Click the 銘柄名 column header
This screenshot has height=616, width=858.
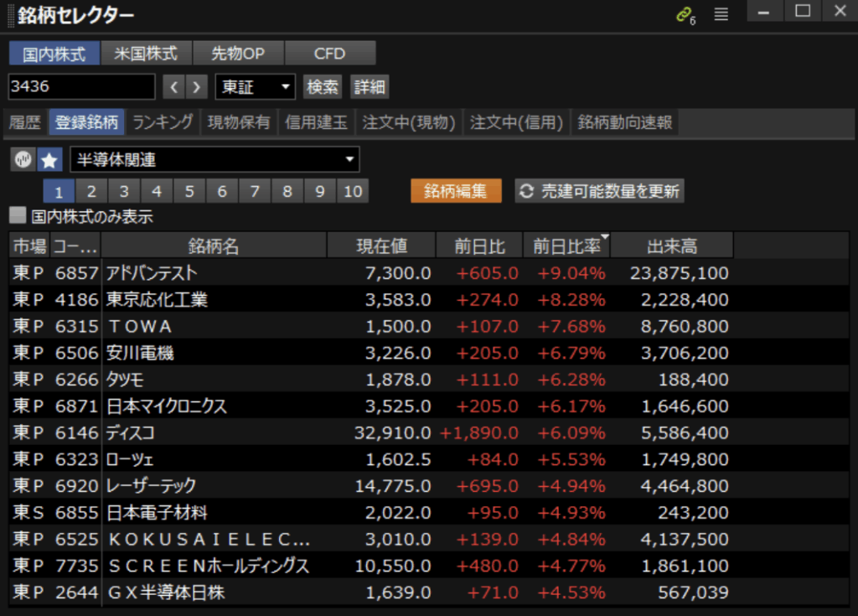pyautogui.click(x=214, y=246)
